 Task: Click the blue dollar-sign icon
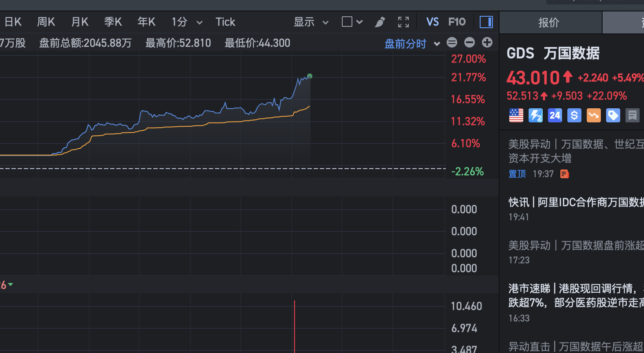574,115
